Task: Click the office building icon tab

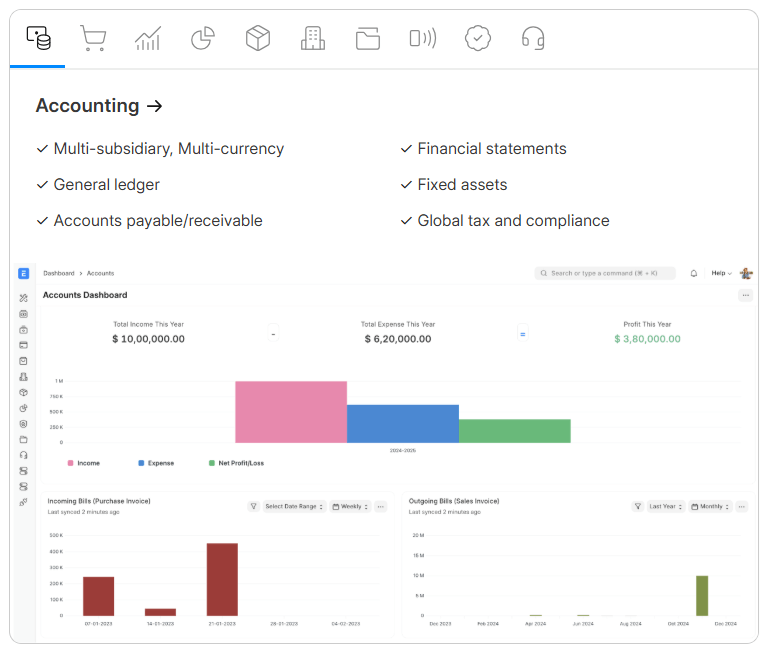Action: (x=313, y=39)
